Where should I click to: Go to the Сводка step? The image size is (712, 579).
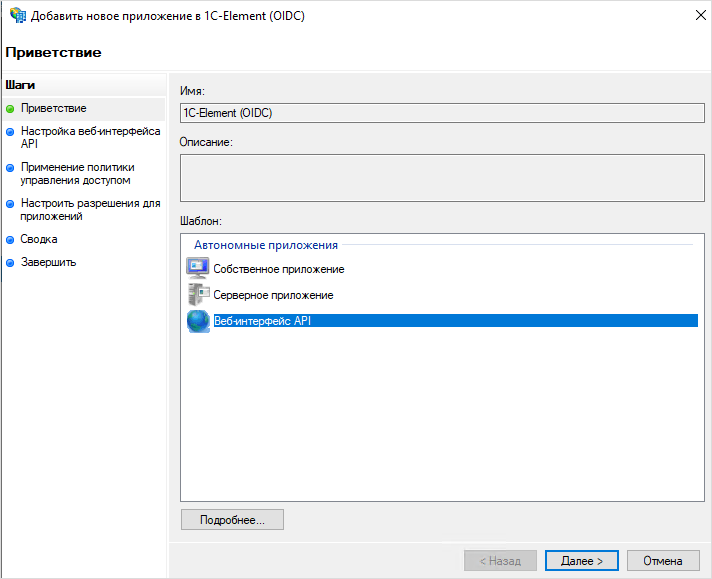pos(39,239)
